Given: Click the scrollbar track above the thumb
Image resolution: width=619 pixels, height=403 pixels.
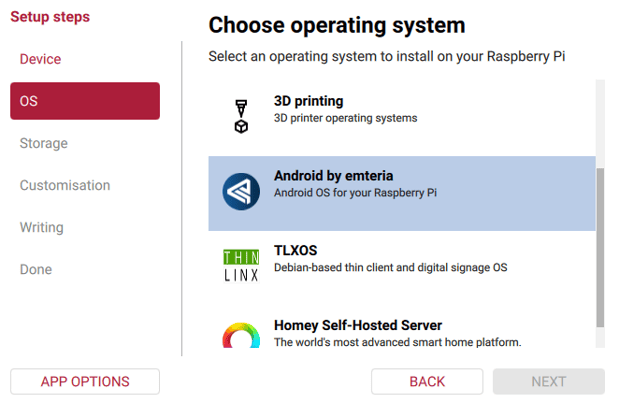Looking at the screenshot, I should (x=600, y=124).
